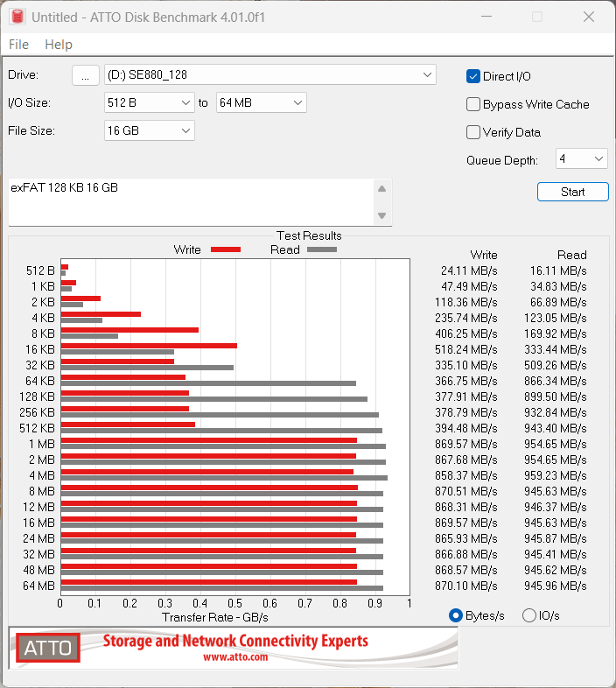Open the www.atto.com link

pos(235,657)
